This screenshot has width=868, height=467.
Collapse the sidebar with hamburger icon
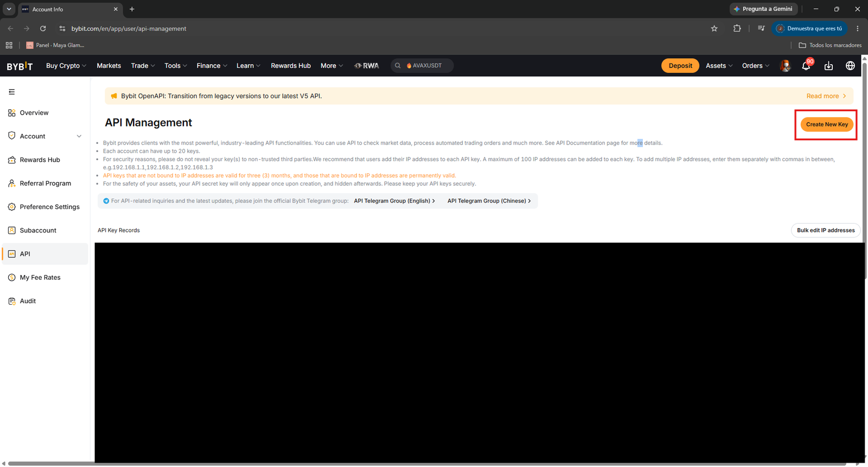[x=11, y=92]
